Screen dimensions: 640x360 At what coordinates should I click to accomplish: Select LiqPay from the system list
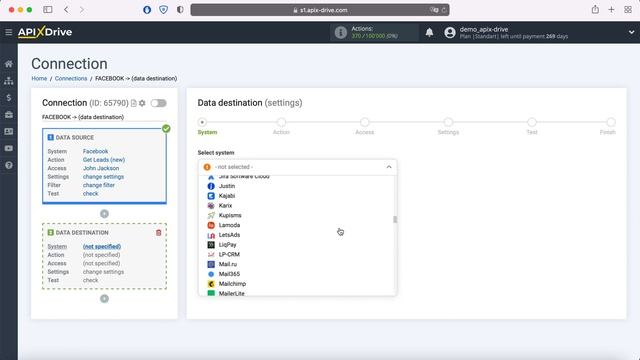click(297, 245)
